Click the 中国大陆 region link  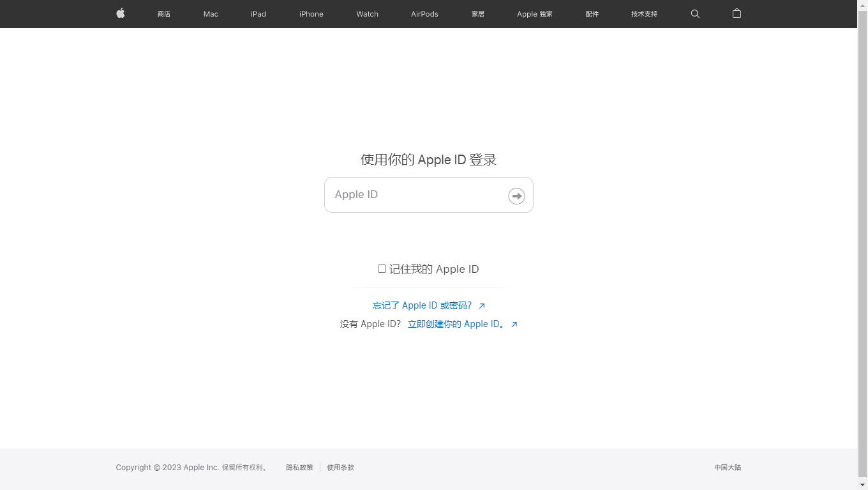click(728, 468)
